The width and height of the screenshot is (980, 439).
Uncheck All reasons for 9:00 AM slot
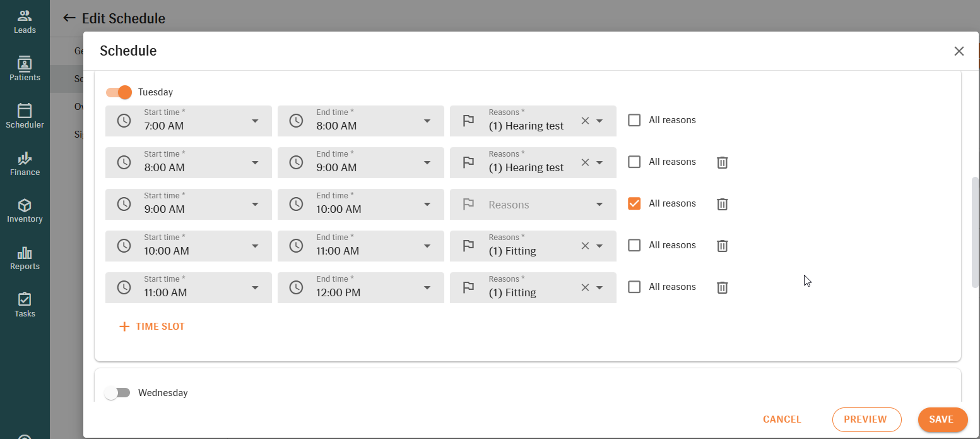pos(634,203)
